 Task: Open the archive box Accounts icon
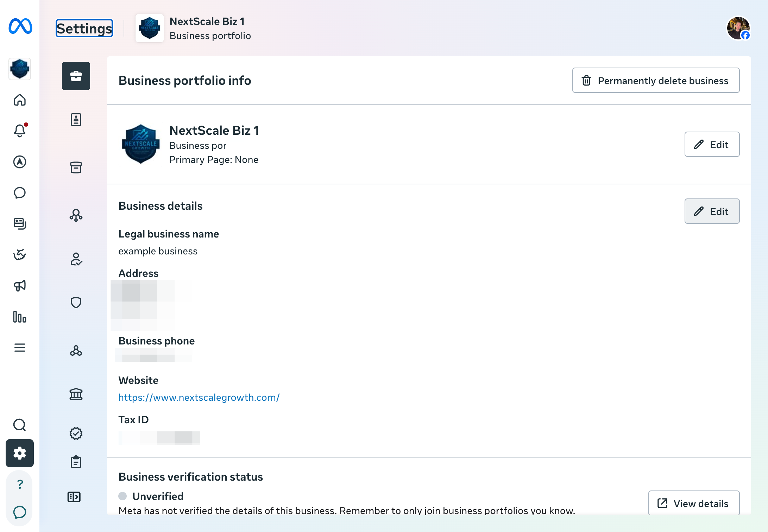pyautogui.click(x=76, y=167)
